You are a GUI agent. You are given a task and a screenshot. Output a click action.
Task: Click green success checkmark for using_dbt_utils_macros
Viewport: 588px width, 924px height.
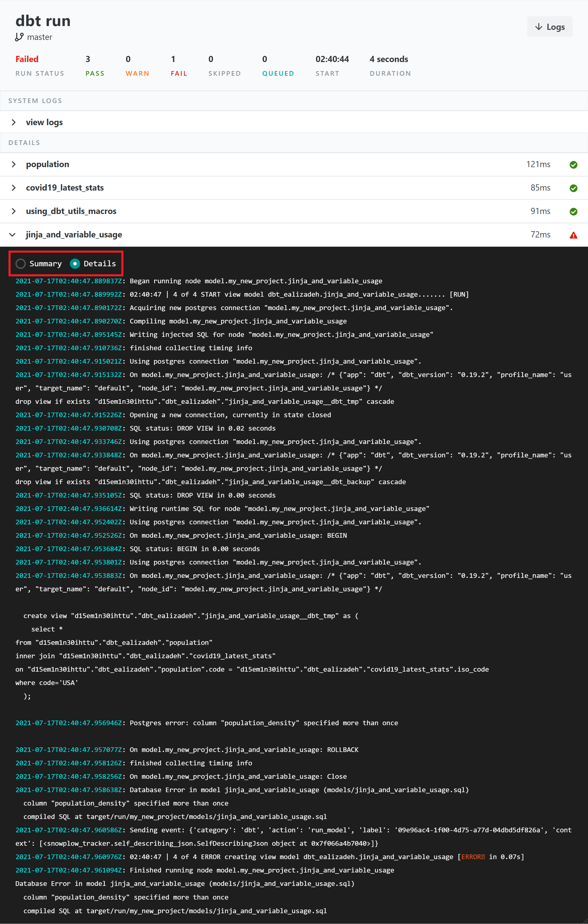tap(573, 211)
